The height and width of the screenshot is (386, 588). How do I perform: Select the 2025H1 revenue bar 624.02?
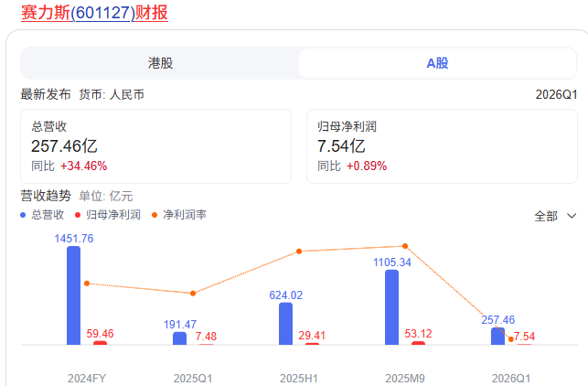point(285,324)
